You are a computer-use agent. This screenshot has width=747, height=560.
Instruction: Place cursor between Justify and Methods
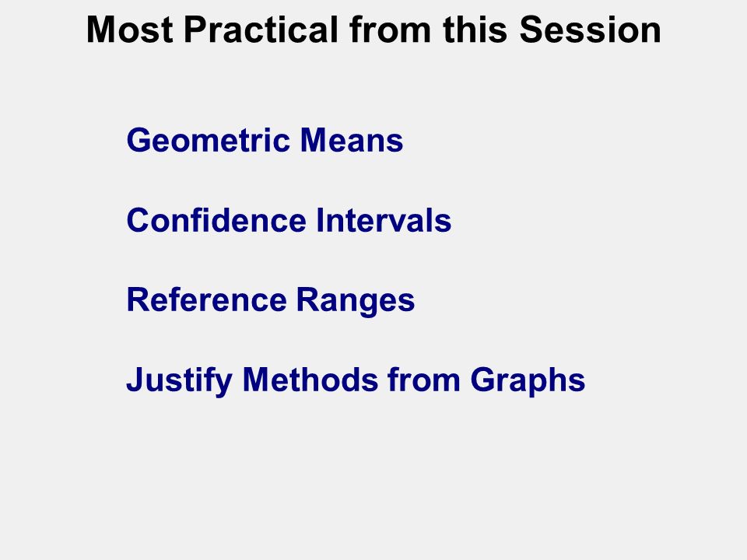tap(238, 380)
